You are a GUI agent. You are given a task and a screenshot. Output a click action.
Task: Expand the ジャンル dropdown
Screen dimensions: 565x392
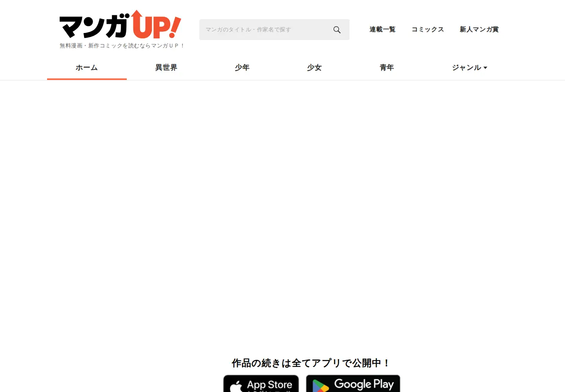point(469,67)
